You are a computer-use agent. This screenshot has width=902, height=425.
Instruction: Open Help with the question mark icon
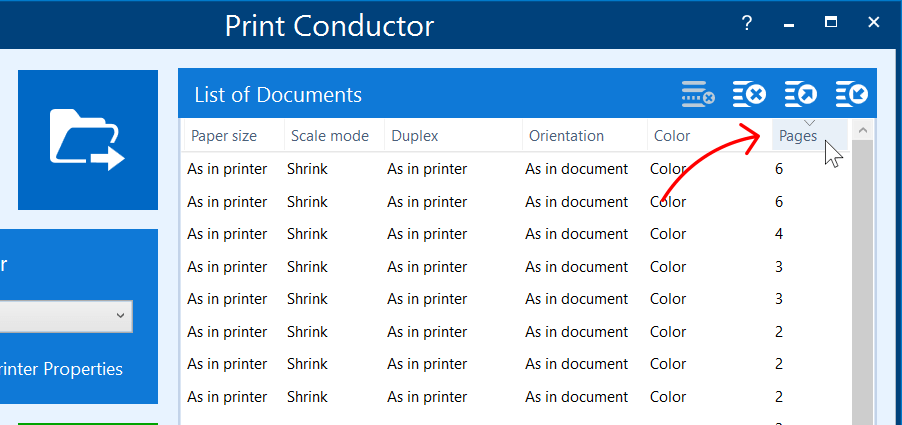[x=747, y=23]
